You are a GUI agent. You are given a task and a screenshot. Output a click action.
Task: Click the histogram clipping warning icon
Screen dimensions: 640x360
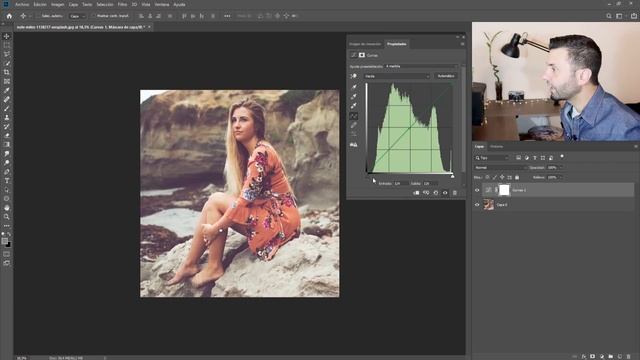[354, 144]
